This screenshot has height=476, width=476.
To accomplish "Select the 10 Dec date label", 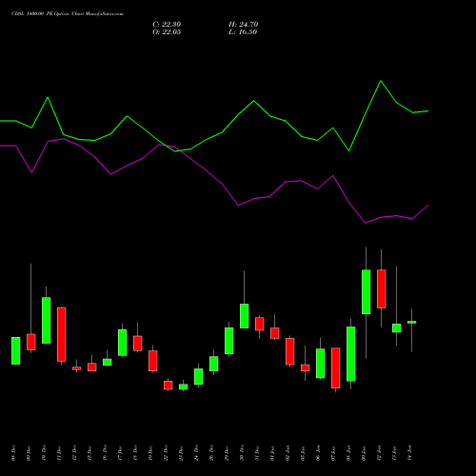I will point(44,453).
